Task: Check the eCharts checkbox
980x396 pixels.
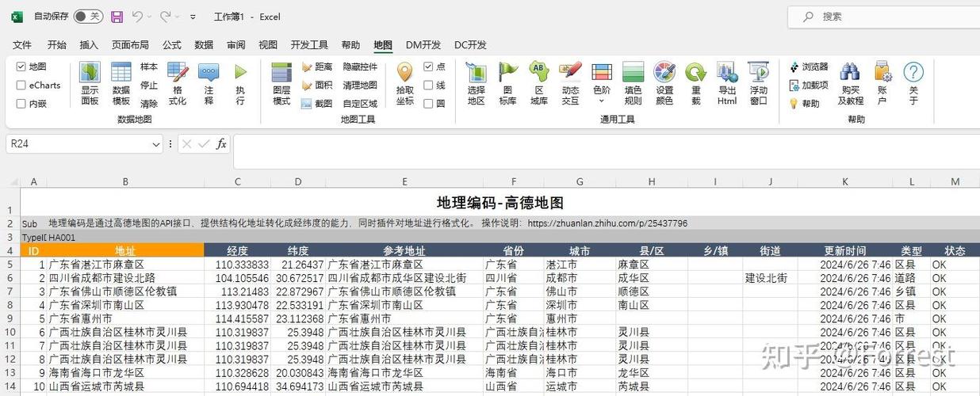Action: pyautogui.click(x=21, y=85)
